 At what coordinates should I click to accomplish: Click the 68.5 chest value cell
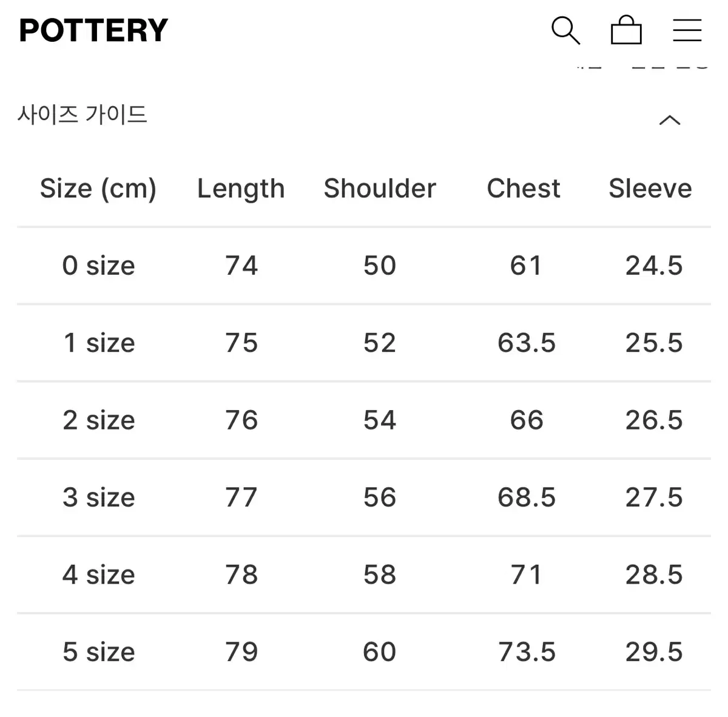point(527,497)
